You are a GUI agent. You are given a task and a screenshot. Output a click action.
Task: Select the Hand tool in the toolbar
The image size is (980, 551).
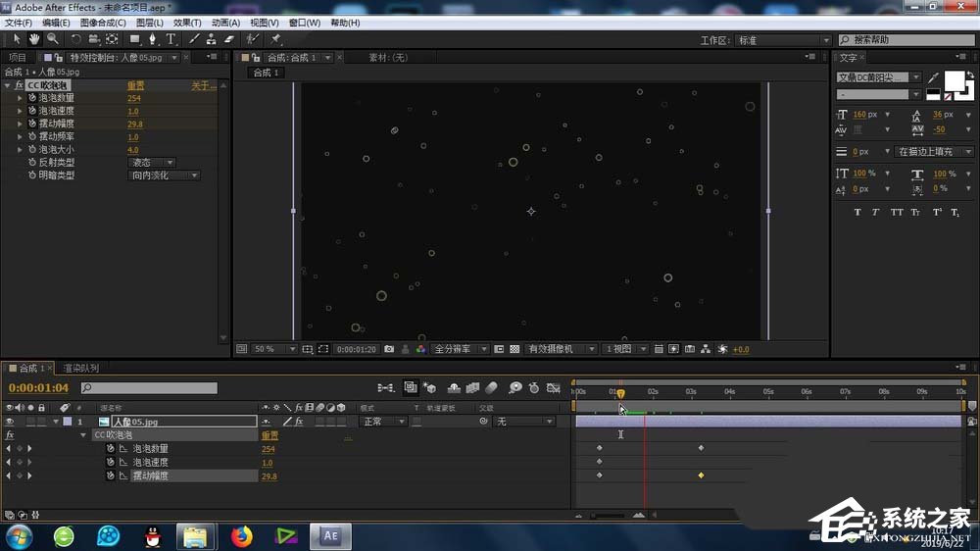[34, 39]
